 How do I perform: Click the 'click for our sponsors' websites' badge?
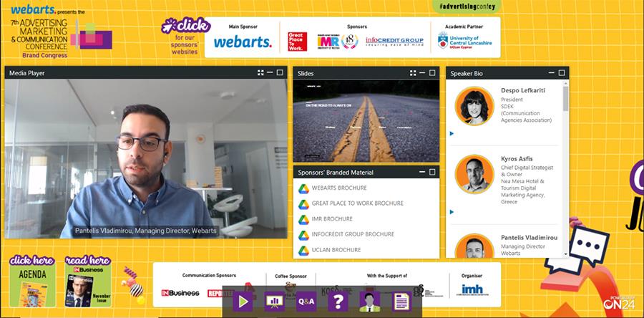pos(185,37)
